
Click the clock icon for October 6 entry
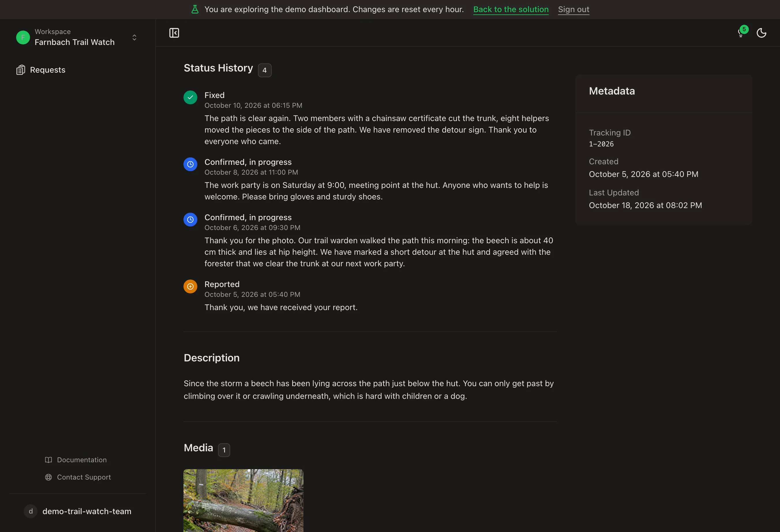[190, 220]
